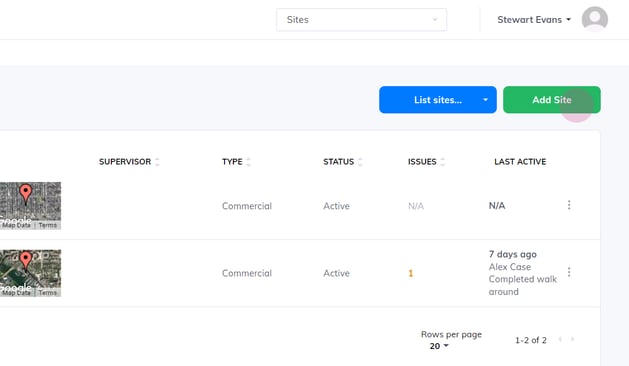Click '1-2 of 2' pagination text
This screenshot has width=629, height=366.
click(531, 340)
